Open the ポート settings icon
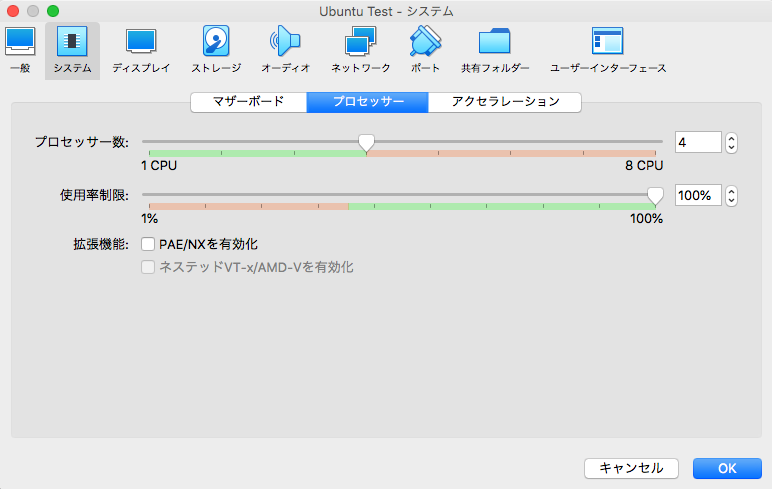 pyautogui.click(x=425, y=50)
